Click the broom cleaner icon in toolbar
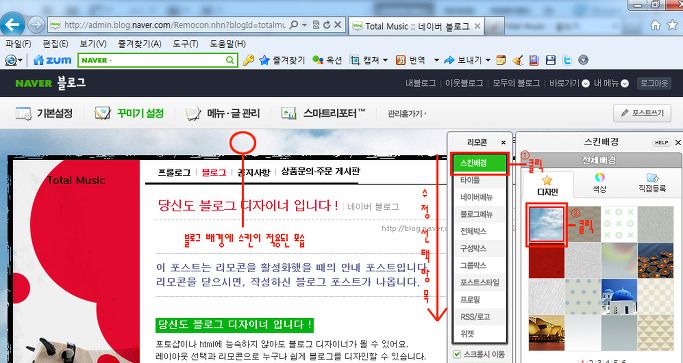 coord(517,60)
